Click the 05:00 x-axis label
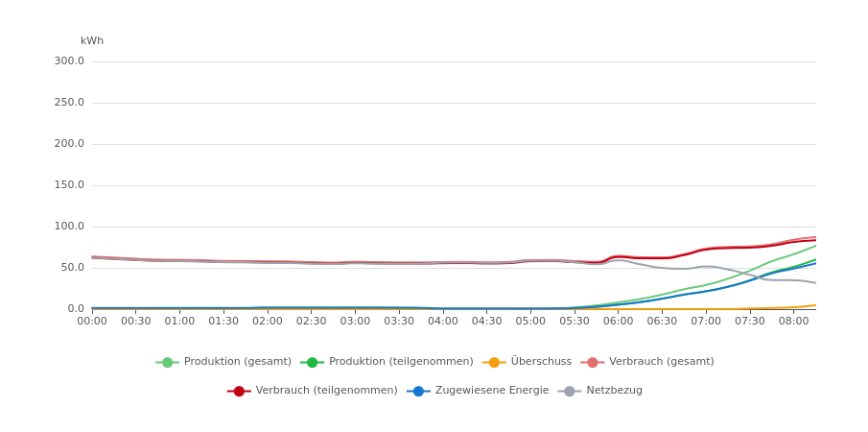Screen dimensions: 868x432 click(531, 322)
